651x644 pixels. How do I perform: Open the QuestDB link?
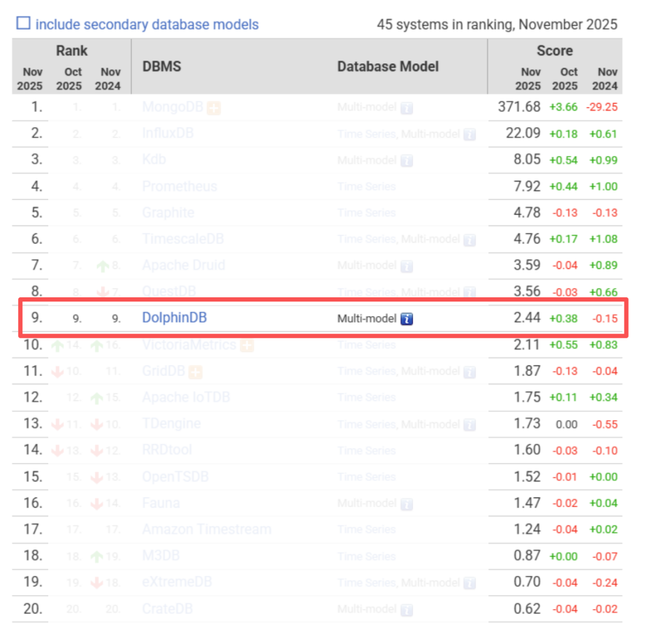pos(169,291)
